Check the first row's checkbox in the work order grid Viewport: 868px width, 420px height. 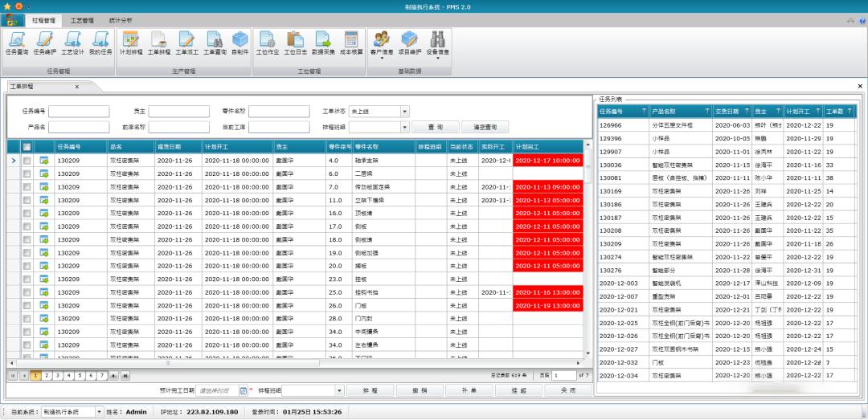(27, 161)
